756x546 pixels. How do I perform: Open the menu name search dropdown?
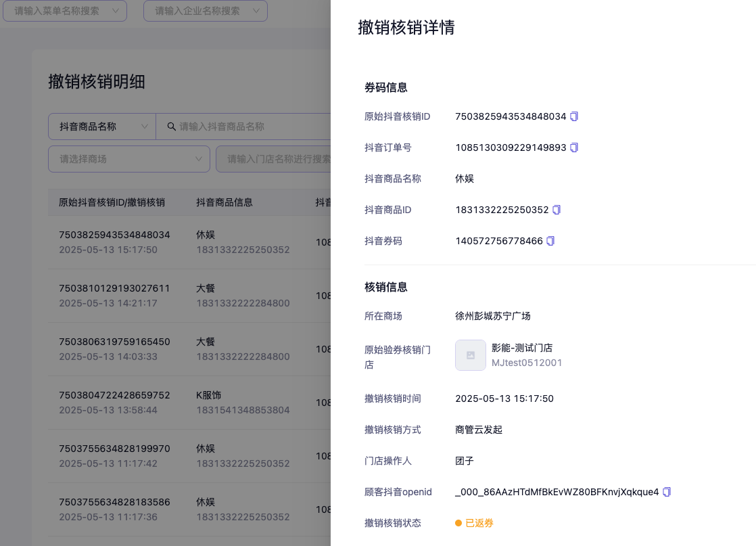tap(65, 11)
